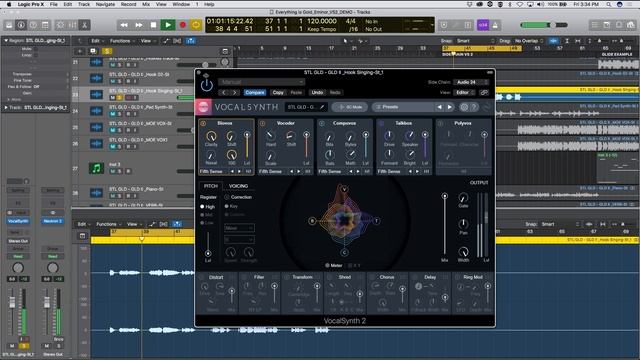Click the next setting arrow beside Compare
The height and width of the screenshot is (360, 640).
coord(235,92)
